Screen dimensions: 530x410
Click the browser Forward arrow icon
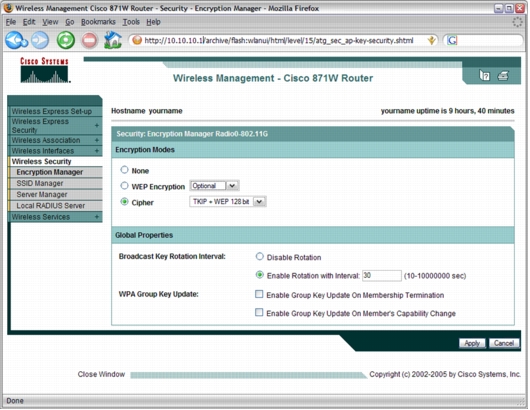click(x=40, y=40)
